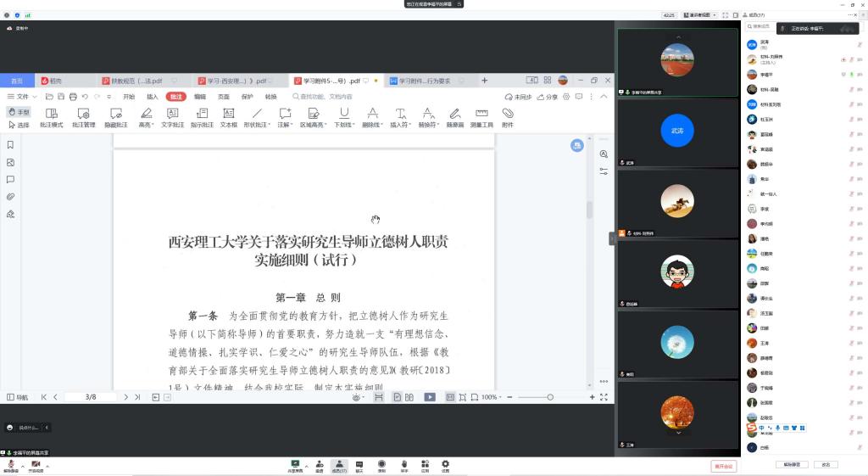
Task: Switch to the 插入 ribbon tab
Action: coord(153,97)
